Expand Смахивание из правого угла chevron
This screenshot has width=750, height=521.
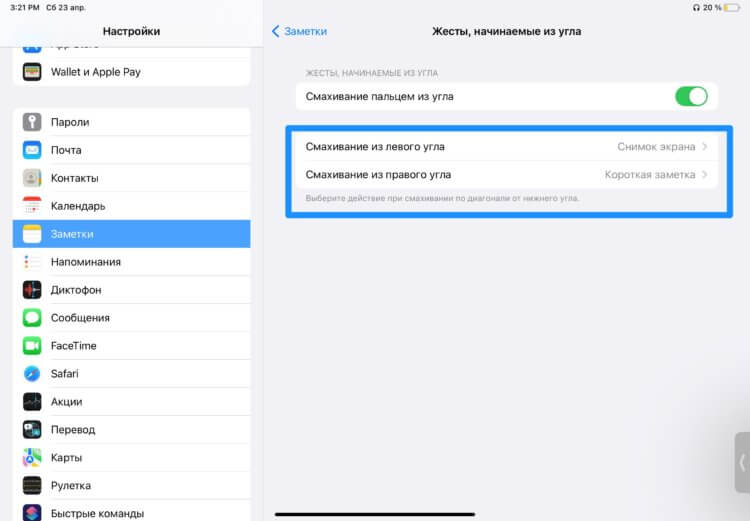705,175
